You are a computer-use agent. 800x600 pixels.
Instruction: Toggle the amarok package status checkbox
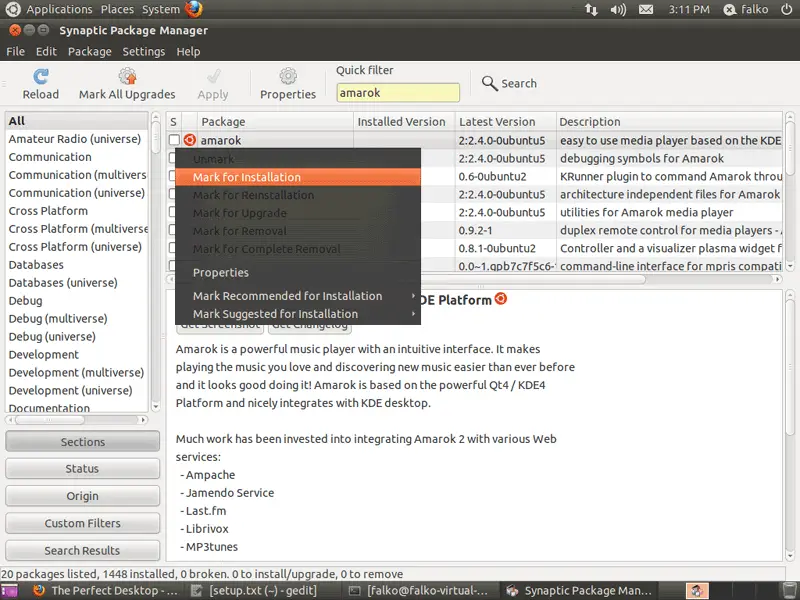[174, 140]
